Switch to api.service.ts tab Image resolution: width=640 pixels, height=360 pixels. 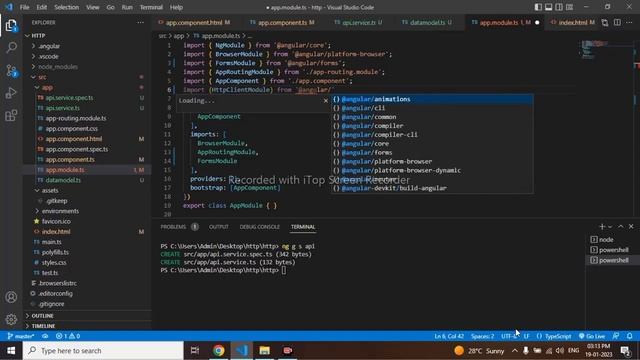[358, 22]
